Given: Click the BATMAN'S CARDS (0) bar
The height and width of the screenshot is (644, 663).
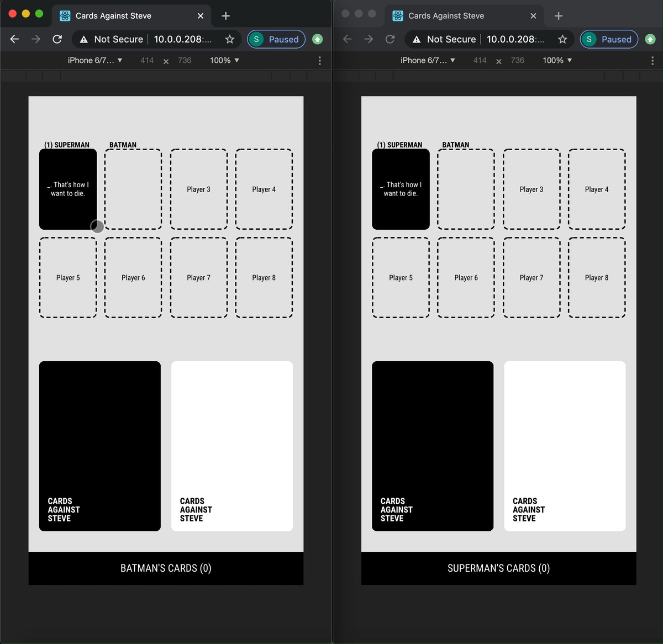Looking at the screenshot, I should pyautogui.click(x=166, y=568).
